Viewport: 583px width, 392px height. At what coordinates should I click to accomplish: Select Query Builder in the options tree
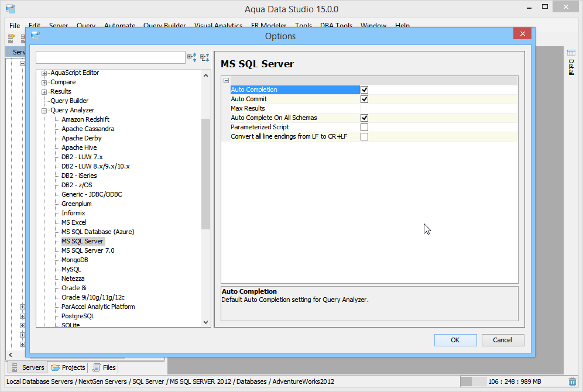click(70, 101)
